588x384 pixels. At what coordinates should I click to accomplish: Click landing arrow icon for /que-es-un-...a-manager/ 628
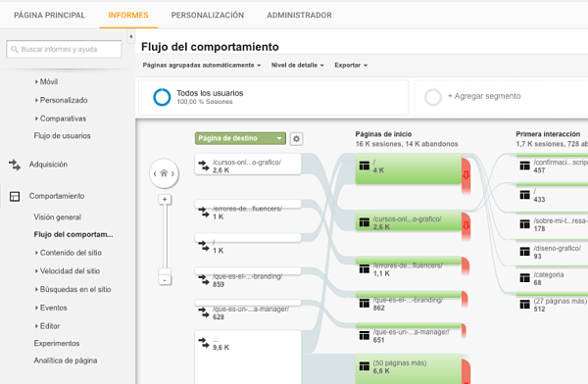click(x=204, y=312)
